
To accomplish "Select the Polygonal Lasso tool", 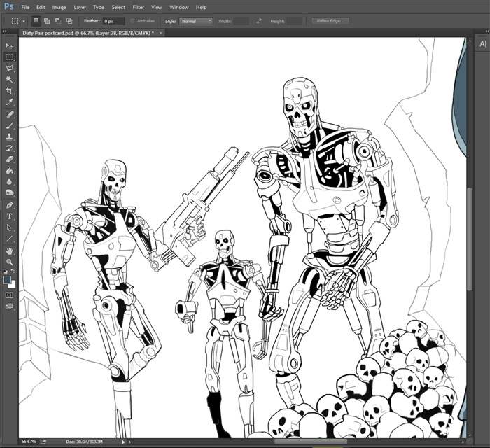I will pos(9,69).
